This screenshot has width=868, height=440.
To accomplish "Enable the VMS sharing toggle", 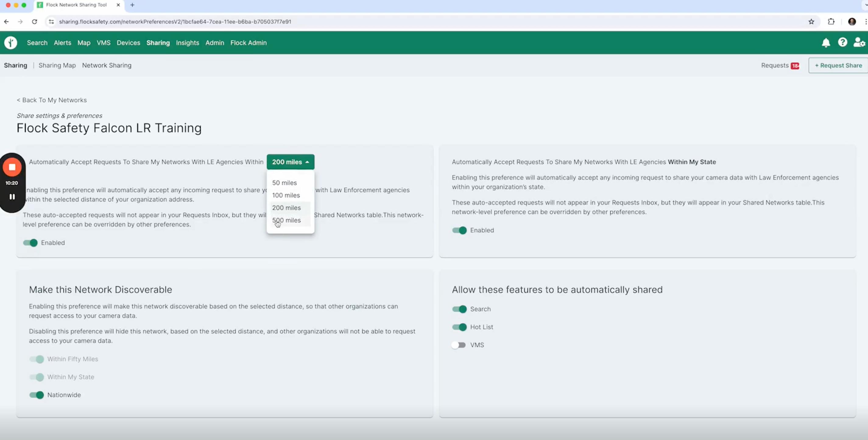I will [459, 345].
